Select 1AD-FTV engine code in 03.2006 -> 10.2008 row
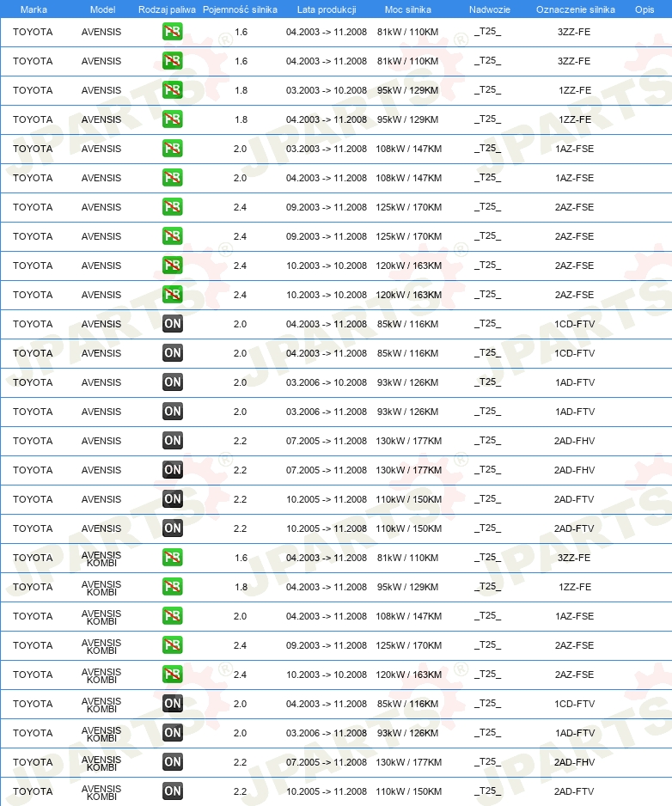The height and width of the screenshot is (806, 672). coord(575,382)
